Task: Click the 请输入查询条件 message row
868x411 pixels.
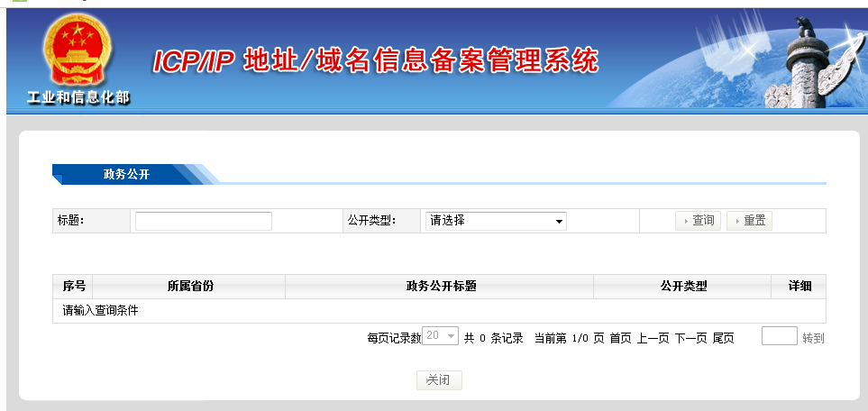Action: coord(439,311)
